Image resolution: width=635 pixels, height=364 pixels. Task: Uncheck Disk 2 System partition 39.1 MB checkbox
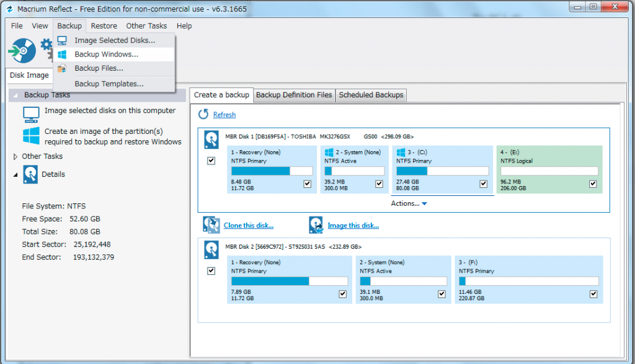442,294
